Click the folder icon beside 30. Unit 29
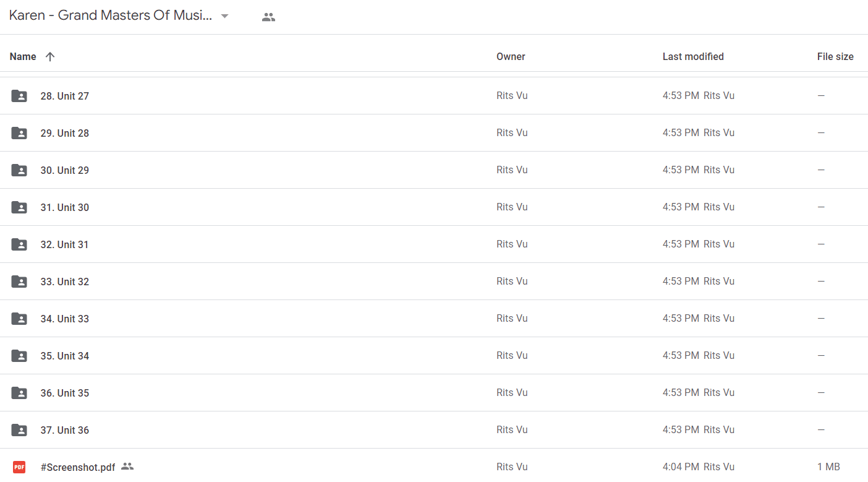The image size is (868, 482). [x=19, y=170]
